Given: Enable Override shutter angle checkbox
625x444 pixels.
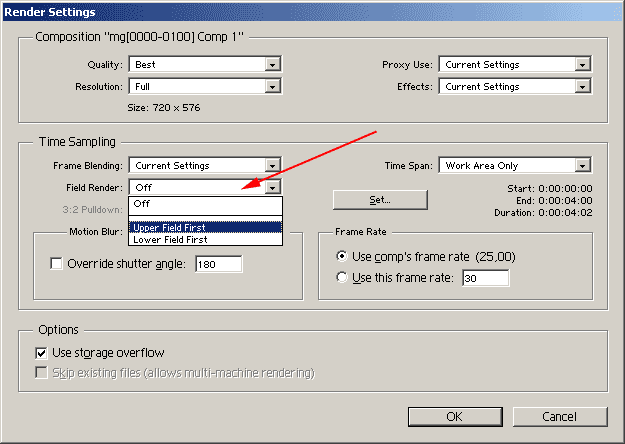Looking at the screenshot, I should click(56, 264).
